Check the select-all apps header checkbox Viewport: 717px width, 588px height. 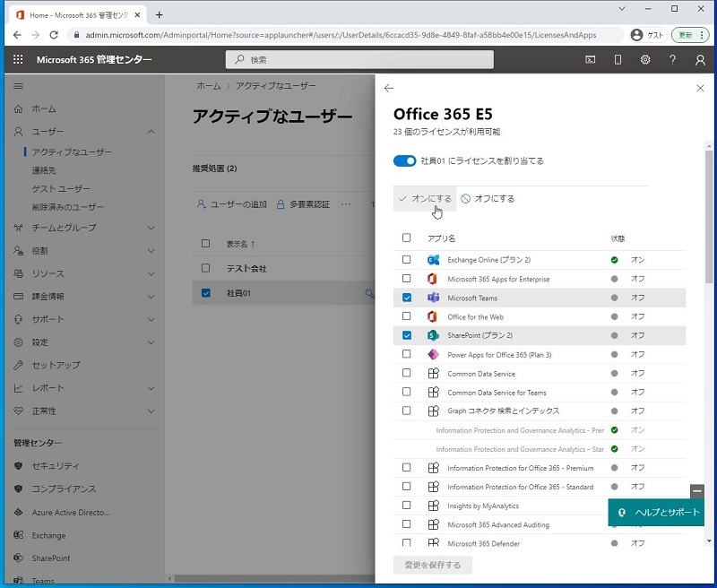[x=407, y=238]
